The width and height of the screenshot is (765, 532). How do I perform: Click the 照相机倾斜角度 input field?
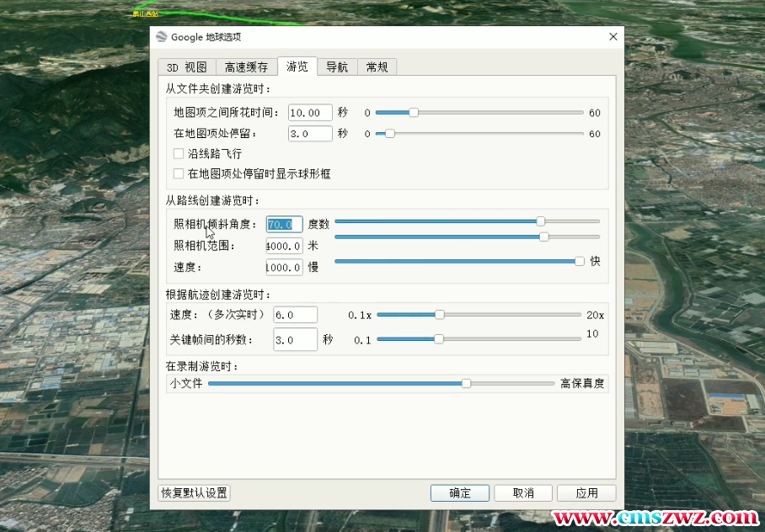pos(284,224)
